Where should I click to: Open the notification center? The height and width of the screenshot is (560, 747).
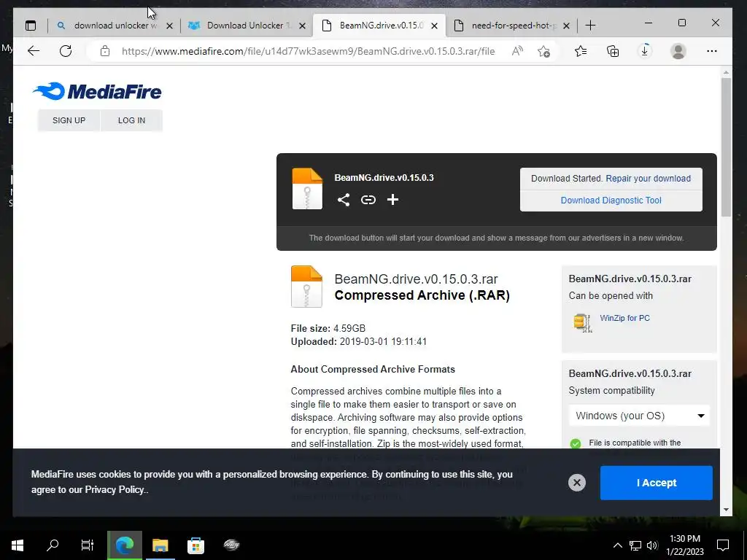(723, 545)
